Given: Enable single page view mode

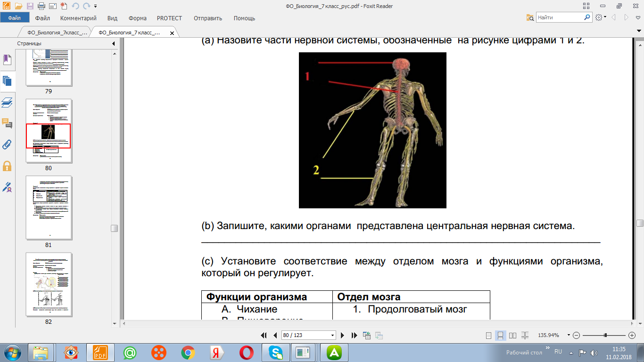Looking at the screenshot, I should (489, 335).
